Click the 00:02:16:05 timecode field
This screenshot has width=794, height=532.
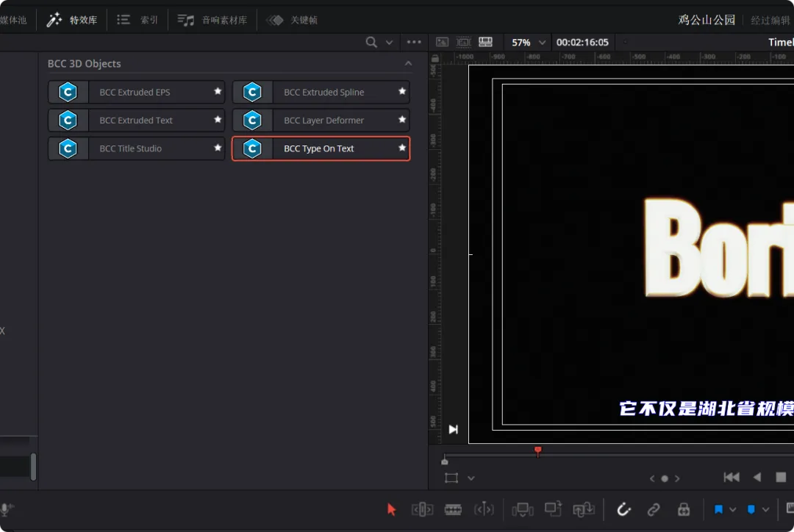pos(582,43)
